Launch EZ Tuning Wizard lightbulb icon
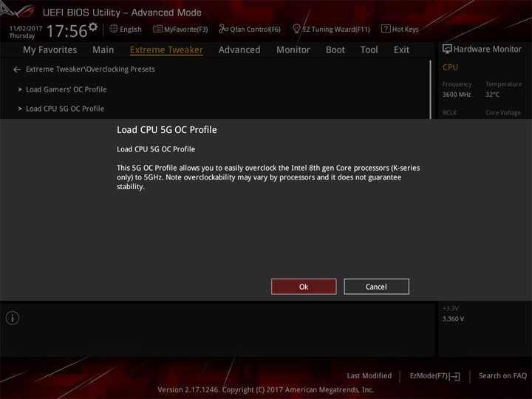 coord(296,29)
